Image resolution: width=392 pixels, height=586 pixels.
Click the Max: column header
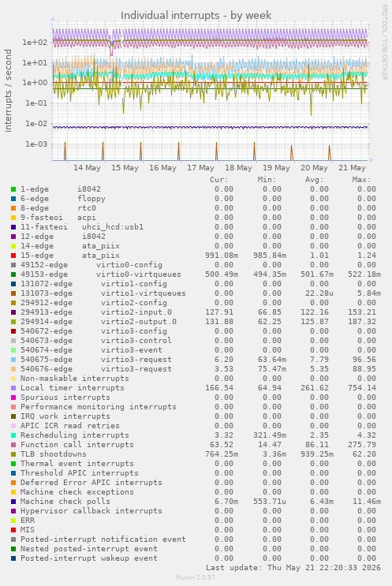point(361,180)
